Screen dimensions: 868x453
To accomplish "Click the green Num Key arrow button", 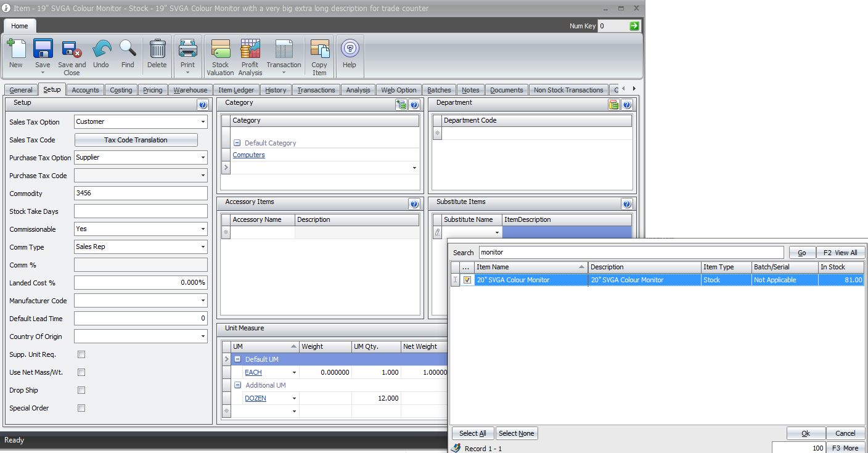I will tap(634, 26).
